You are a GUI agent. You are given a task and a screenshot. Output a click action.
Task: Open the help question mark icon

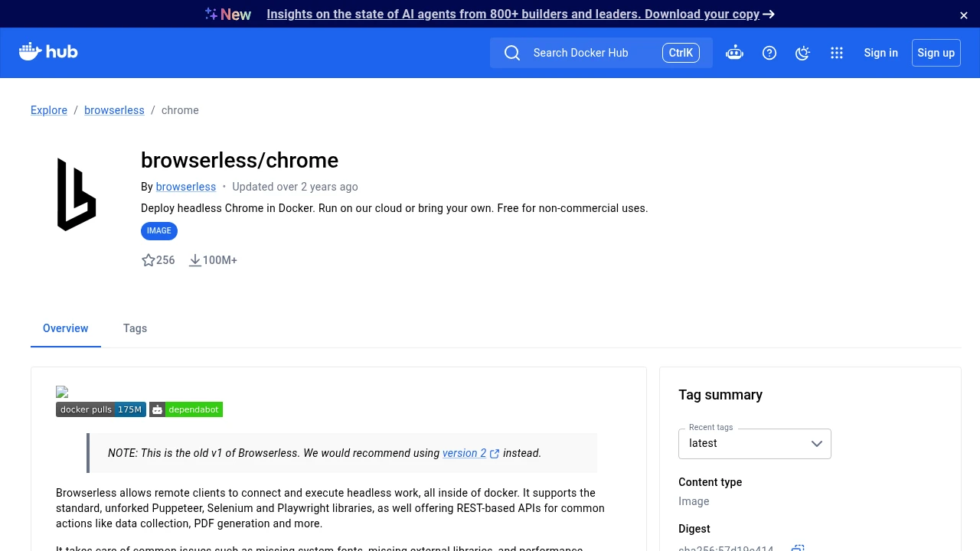[x=769, y=53]
